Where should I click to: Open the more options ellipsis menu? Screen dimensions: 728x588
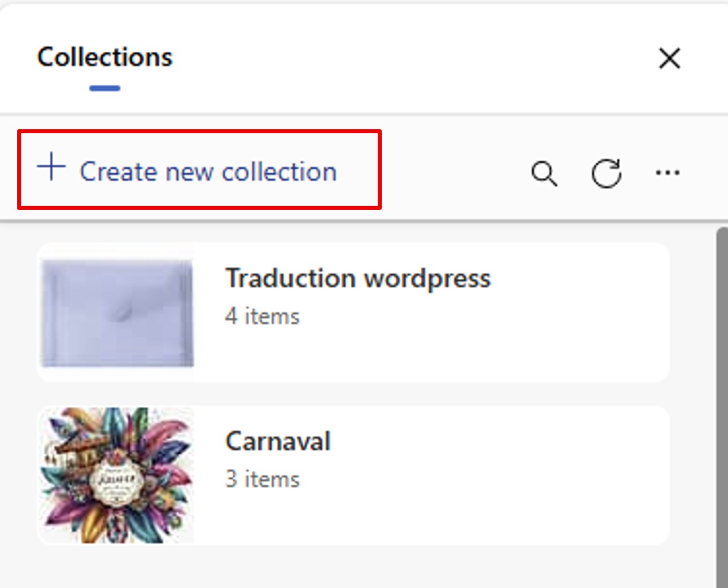pos(668,173)
